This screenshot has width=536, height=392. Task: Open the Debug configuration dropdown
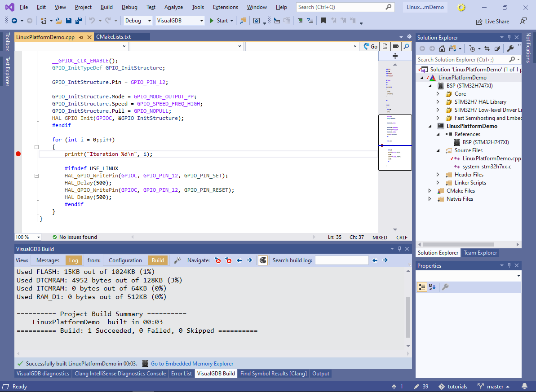click(138, 21)
